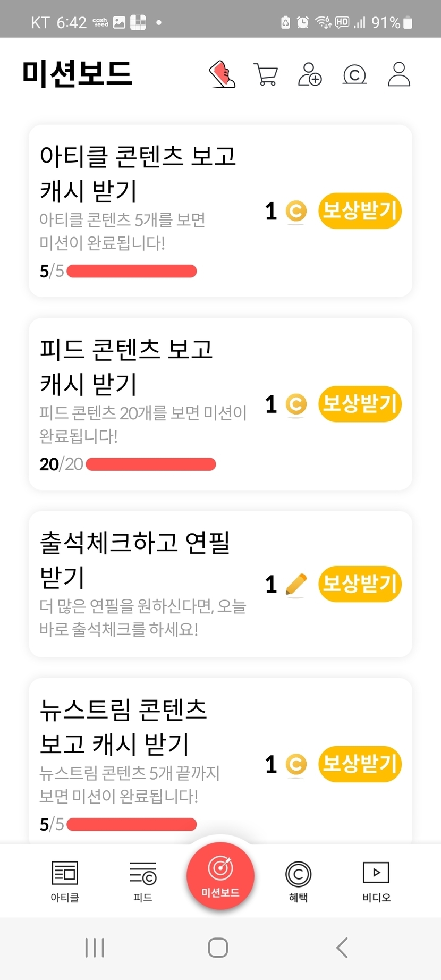441x980 pixels.
Task: Tap the invite friend icon
Action: click(x=310, y=74)
